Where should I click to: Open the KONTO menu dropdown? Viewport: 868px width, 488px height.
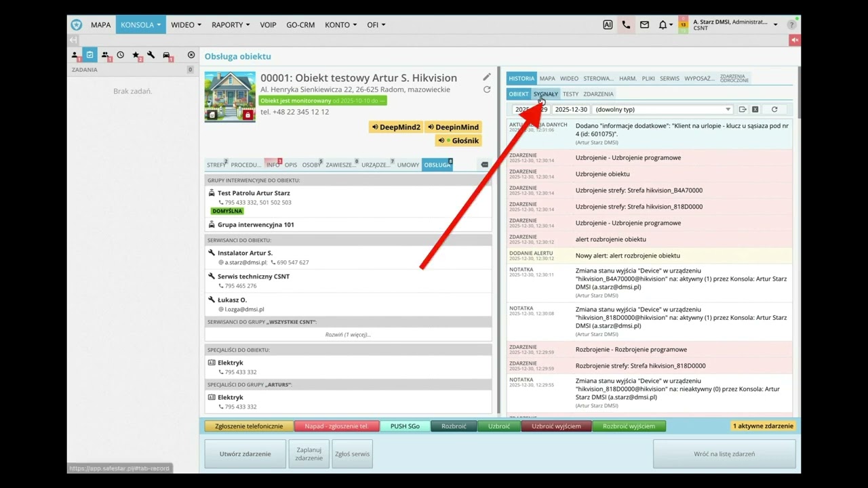tap(340, 24)
